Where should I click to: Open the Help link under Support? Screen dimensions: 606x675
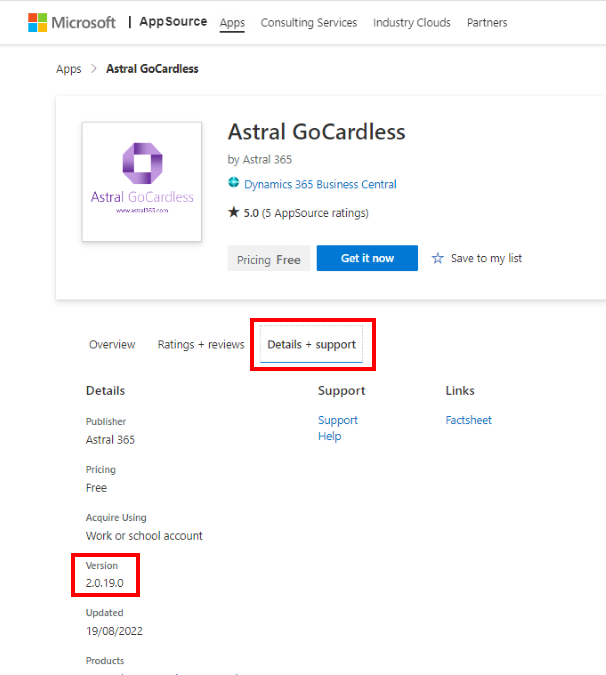click(x=329, y=436)
